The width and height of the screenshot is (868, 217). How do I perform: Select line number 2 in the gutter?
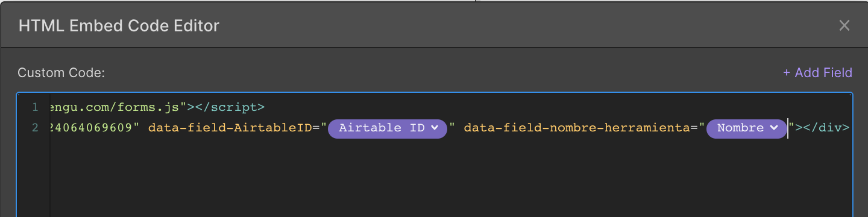(x=36, y=128)
